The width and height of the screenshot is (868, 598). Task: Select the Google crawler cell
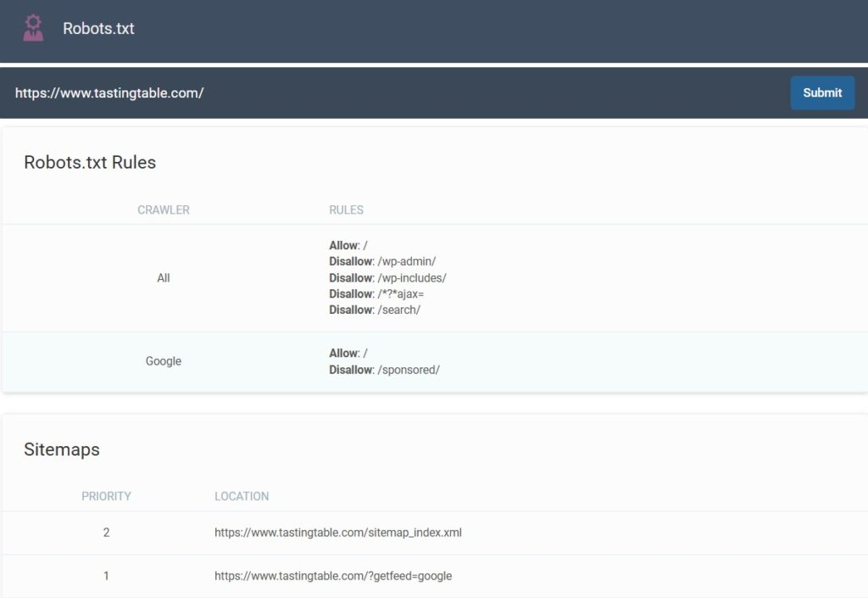[164, 361]
